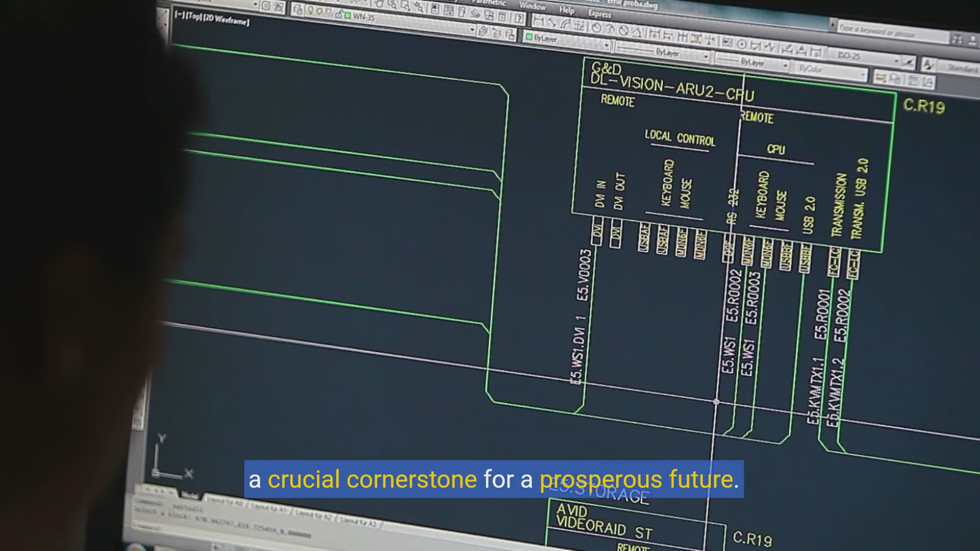Image resolution: width=980 pixels, height=551 pixels.
Task: Switch to the Model tab
Action: (x=190, y=495)
